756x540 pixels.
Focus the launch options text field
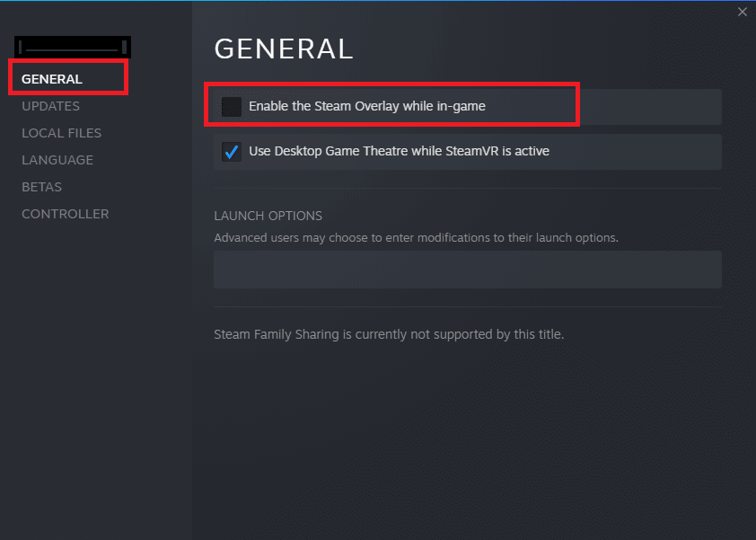pyautogui.click(x=467, y=270)
